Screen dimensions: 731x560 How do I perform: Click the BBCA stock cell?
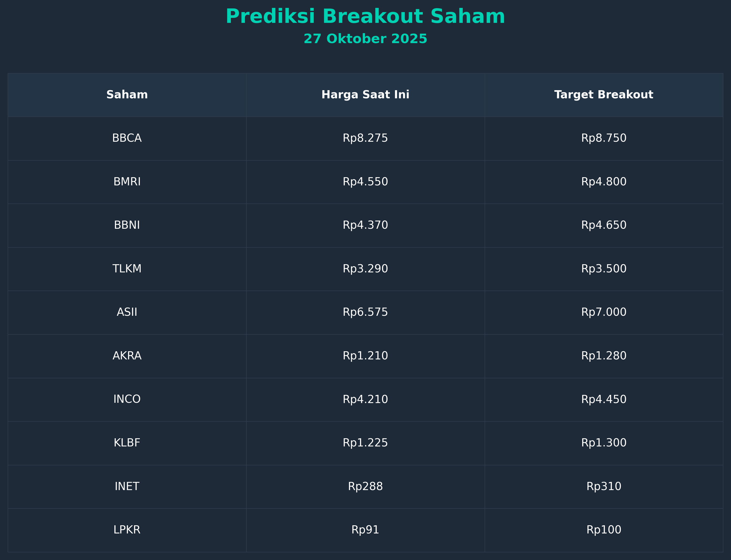(x=127, y=138)
